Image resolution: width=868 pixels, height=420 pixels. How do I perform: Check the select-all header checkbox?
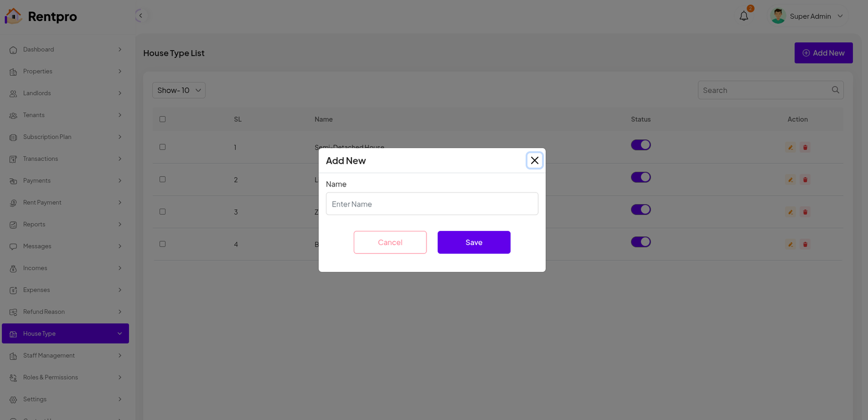[163, 119]
